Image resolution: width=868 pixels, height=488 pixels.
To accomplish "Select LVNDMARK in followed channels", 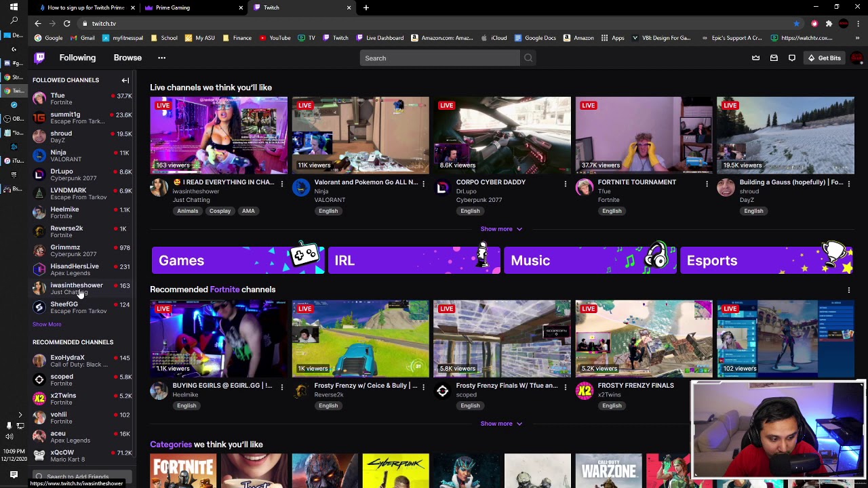I will pos(81,194).
